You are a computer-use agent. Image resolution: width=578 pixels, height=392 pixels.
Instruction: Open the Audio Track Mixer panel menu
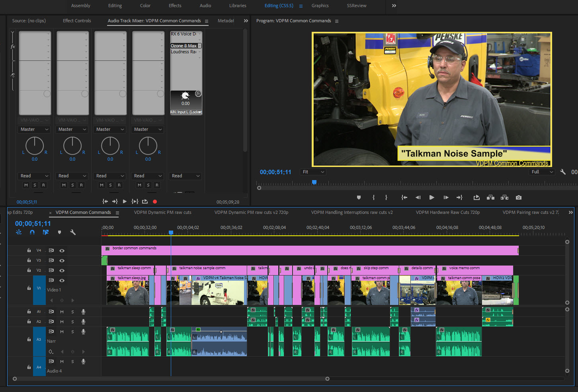pyautogui.click(x=207, y=21)
